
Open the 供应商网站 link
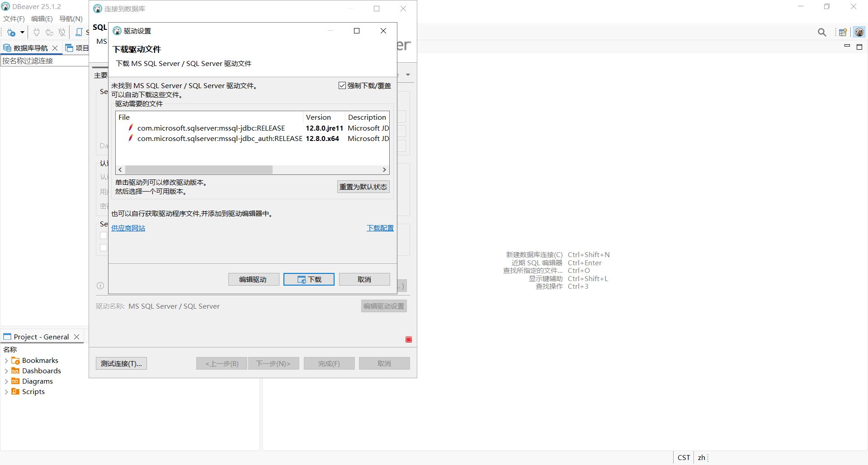point(128,228)
